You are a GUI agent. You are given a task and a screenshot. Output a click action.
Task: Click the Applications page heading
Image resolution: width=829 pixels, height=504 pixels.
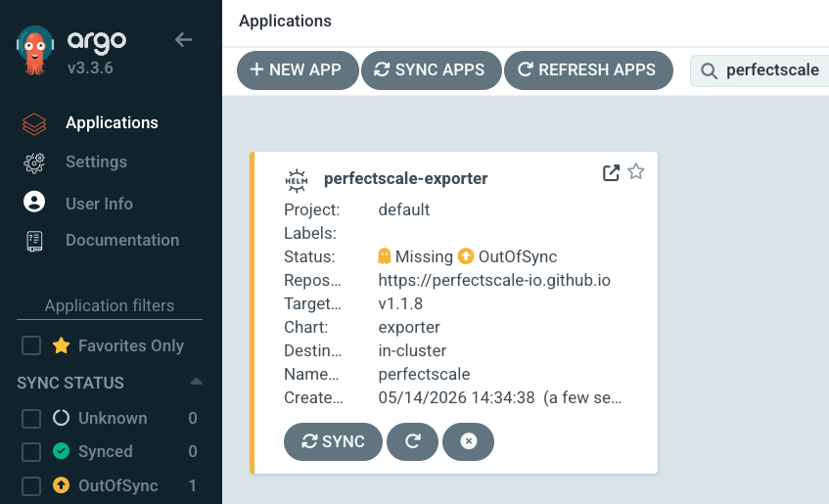point(285,21)
